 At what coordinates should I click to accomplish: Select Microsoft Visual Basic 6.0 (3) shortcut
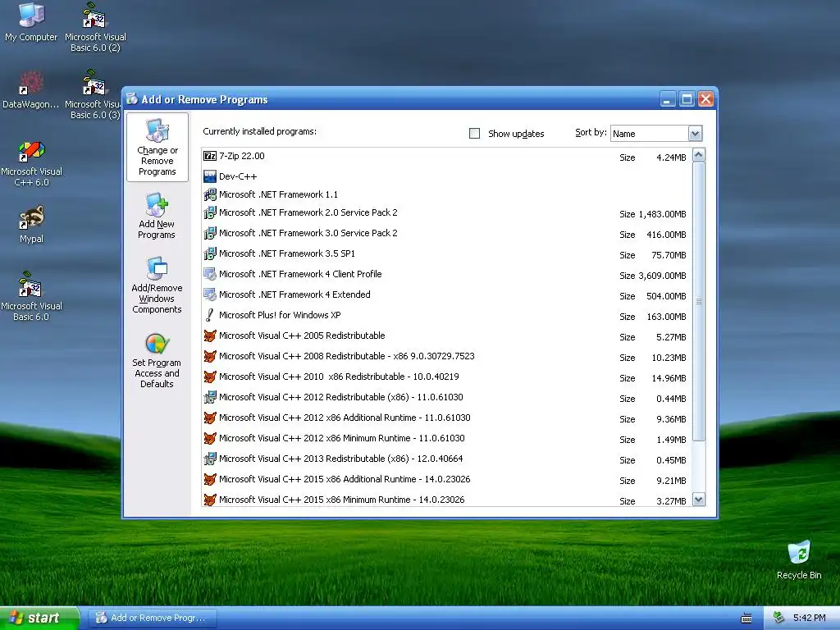click(94, 94)
